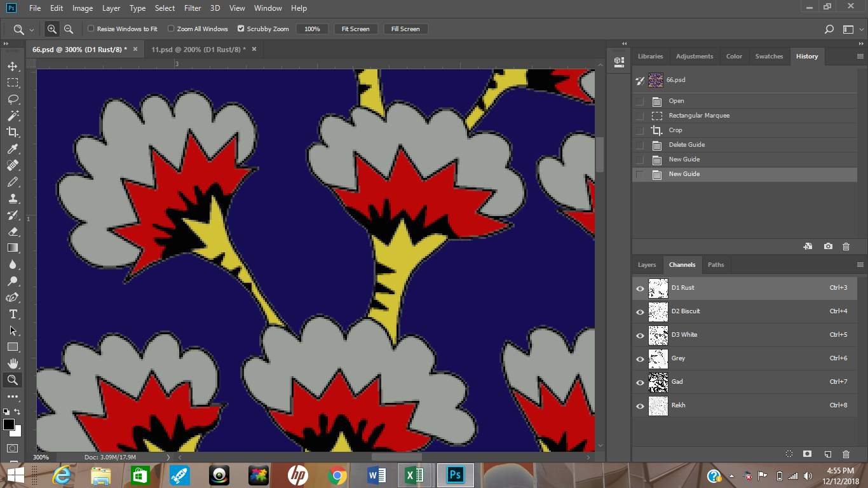Uncheck Scrubby Zoom option
868x488 pixels.
[241, 29]
